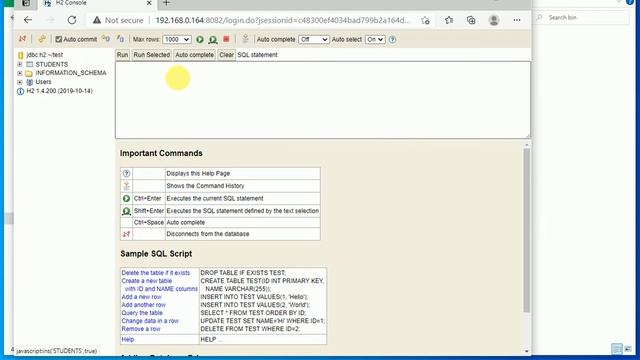Click the green Run icon in toolbar

pyautogui.click(x=200, y=39)
